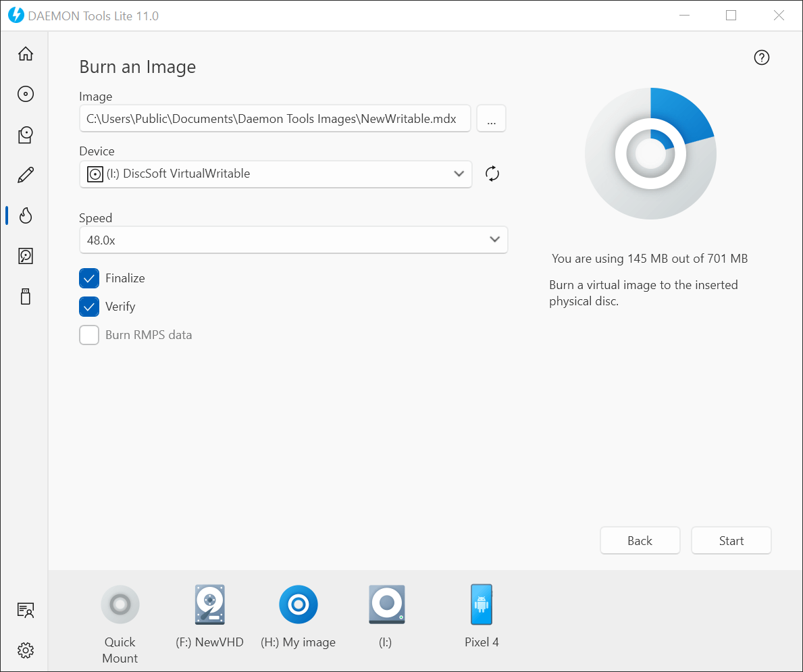Select the Editor pencil tool in sidebar

click(25, 175)
